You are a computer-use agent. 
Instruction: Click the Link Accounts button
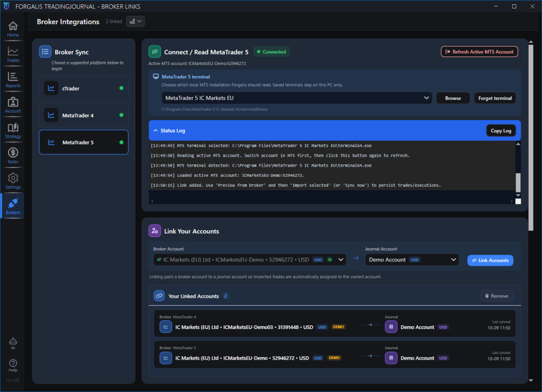click(490, 260)
